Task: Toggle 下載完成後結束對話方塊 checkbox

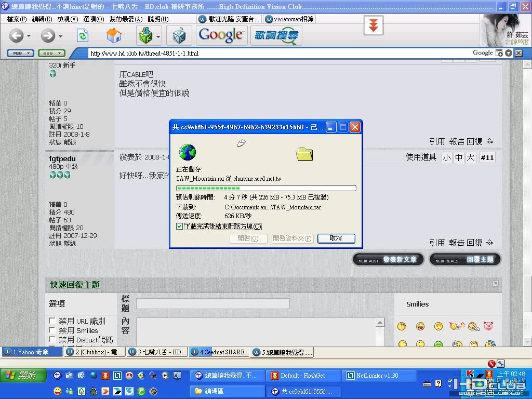Action: coord(179,227)
